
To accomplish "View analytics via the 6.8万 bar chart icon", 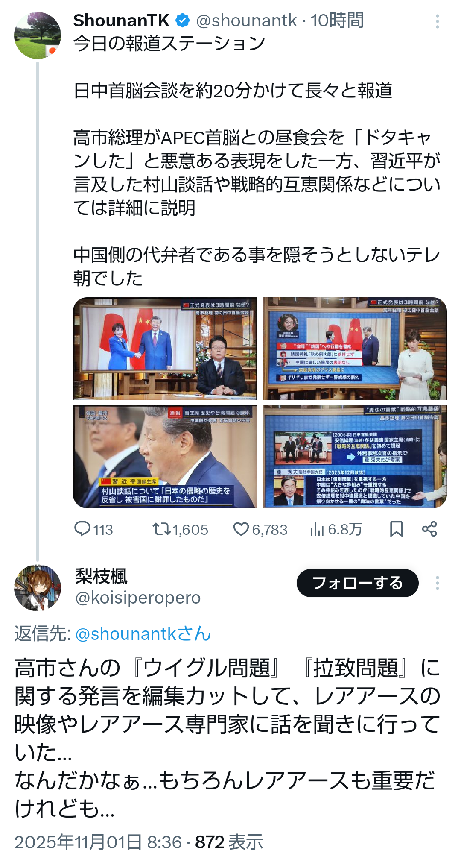I will tap(317, 529).
